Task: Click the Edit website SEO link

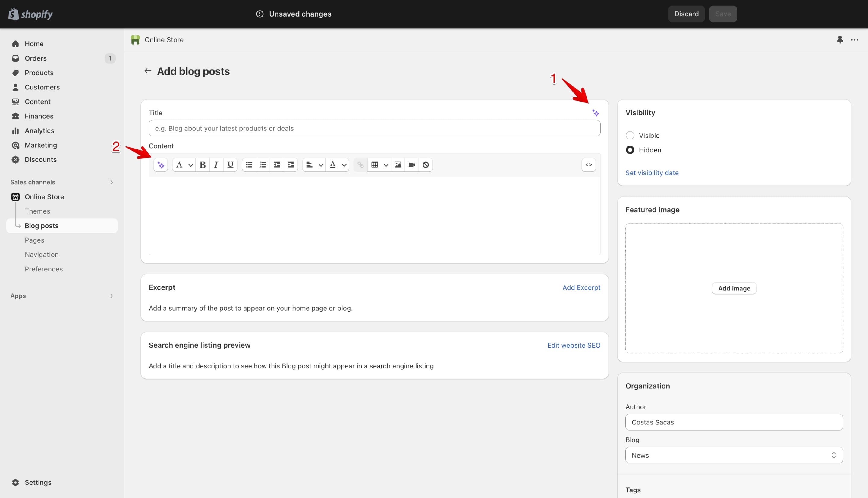Action: pyautogui.click(x=574, y=345)
